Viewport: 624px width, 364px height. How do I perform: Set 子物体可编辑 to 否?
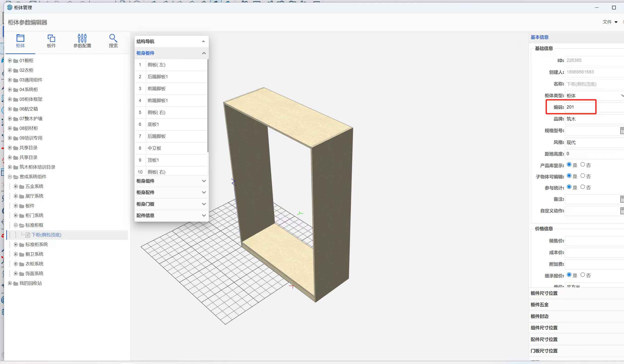(583, 176)
